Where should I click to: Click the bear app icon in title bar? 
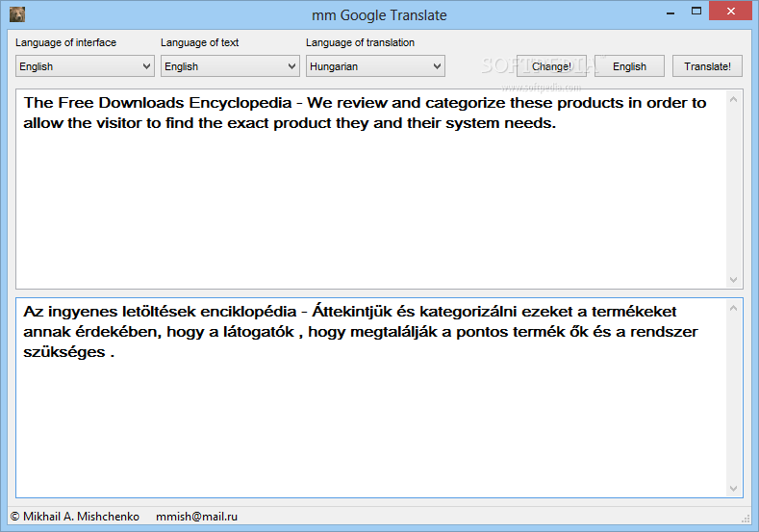17,14
